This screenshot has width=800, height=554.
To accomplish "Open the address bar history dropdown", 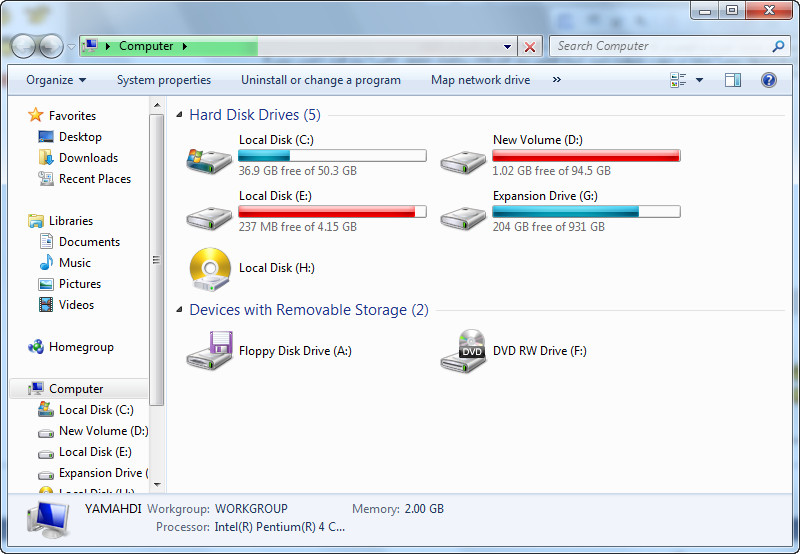I will coord(507,46).
